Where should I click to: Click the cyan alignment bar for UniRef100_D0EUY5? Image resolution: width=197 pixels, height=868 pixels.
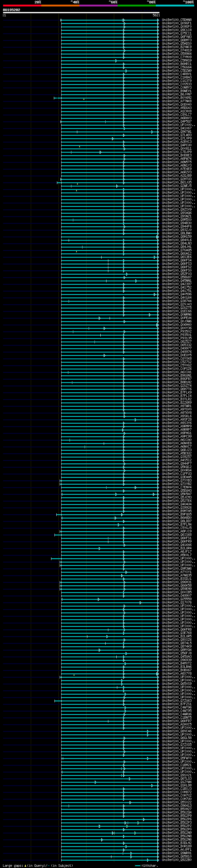click(110, 355)
